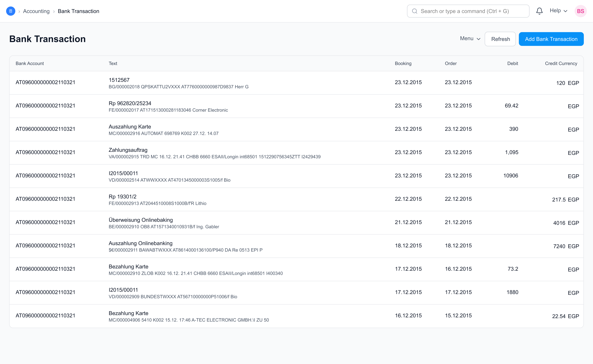Screen dimensions: 593x364
Task: Expand the Help dropdown
Action: 558,11
